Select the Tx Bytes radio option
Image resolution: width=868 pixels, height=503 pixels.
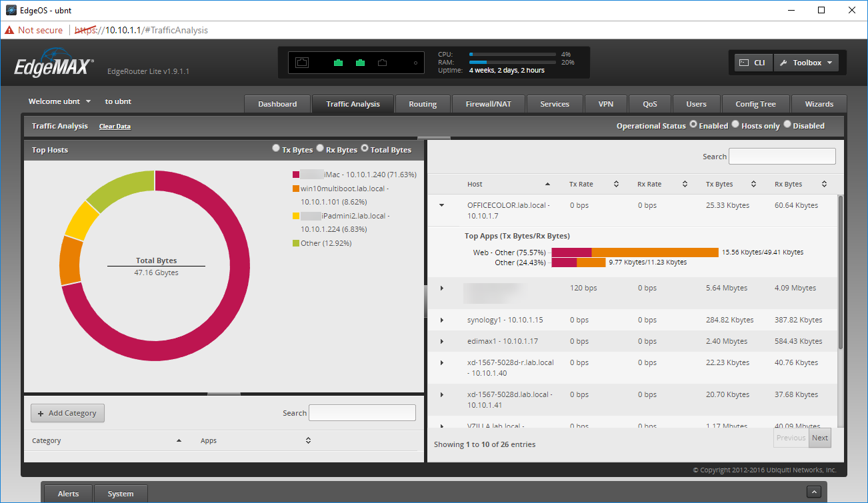276,149
